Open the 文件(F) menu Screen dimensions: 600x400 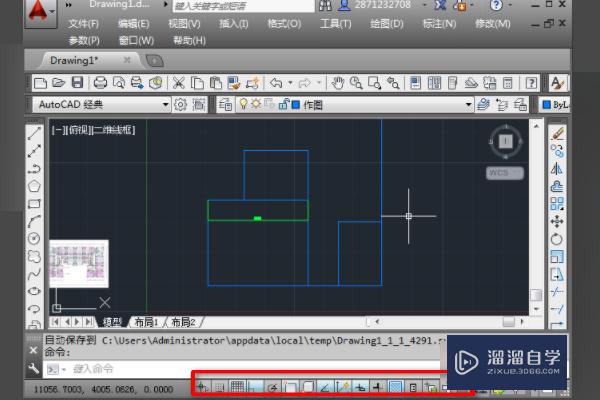83,24
